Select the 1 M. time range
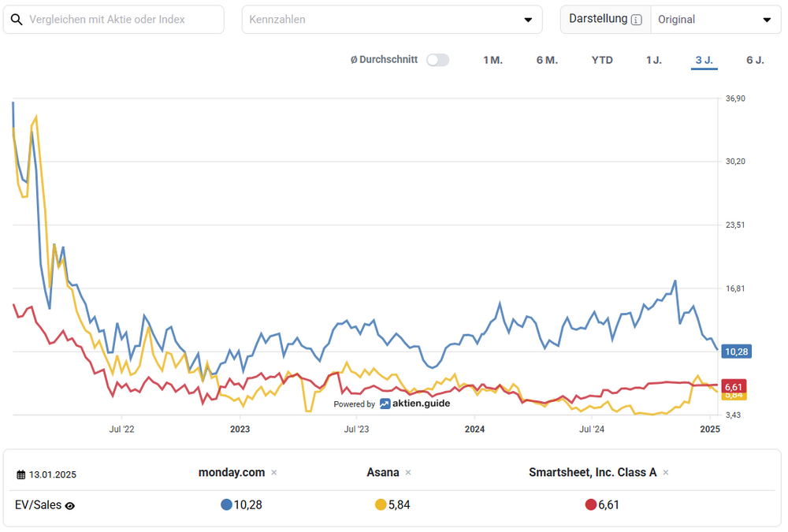The width and height of the screenshot is (788, 532). (492, 60)
